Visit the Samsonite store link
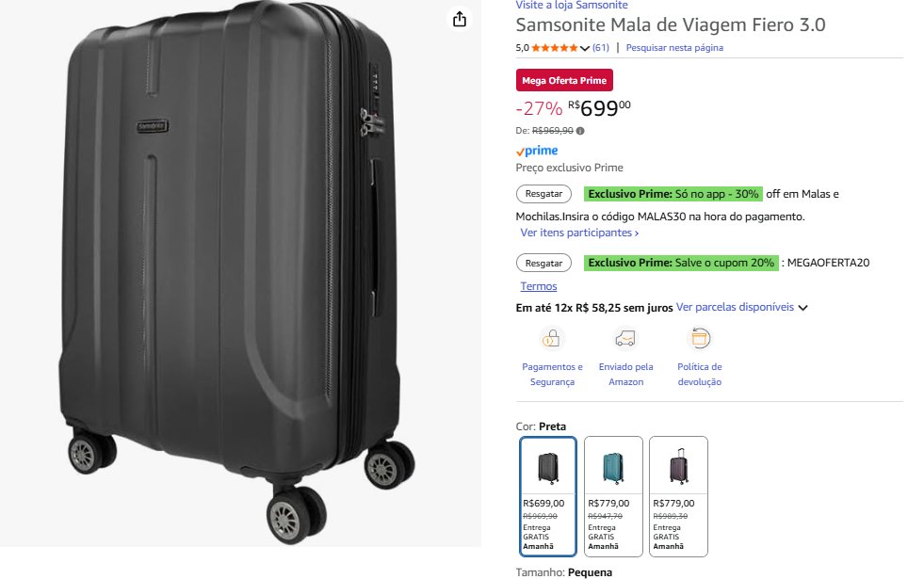This screenshot has height=579, width=924. tap(572, 6)
